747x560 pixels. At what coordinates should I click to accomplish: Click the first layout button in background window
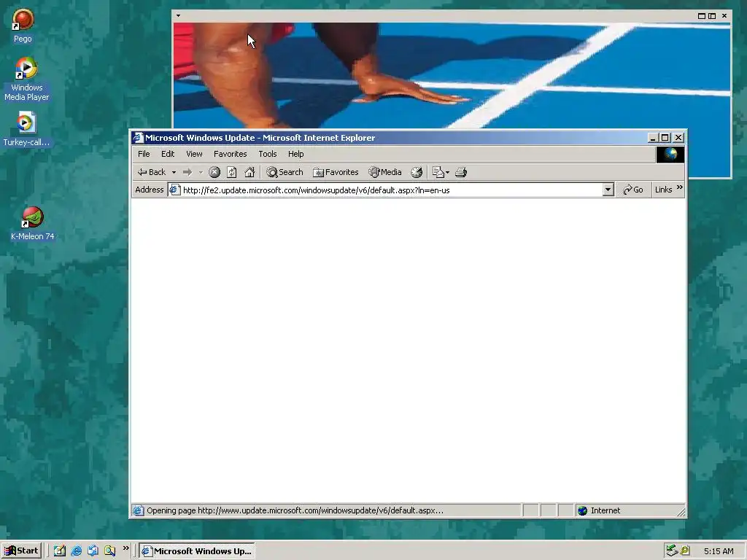pos(702,16)
